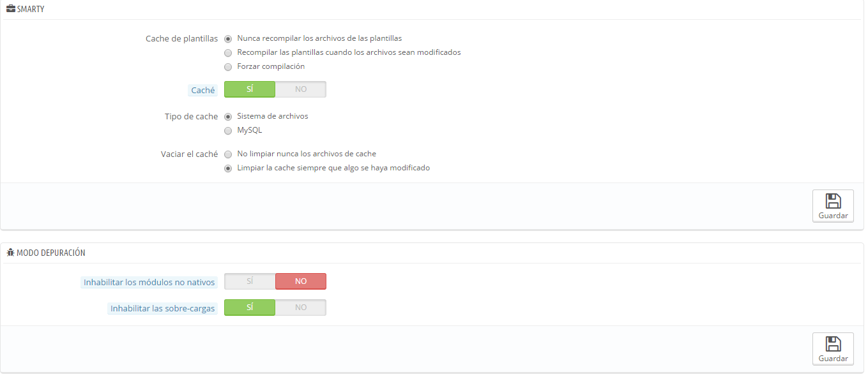
Task: Select 'No limpiar nunca los archivos' option
Action: [x=228, y=154]
